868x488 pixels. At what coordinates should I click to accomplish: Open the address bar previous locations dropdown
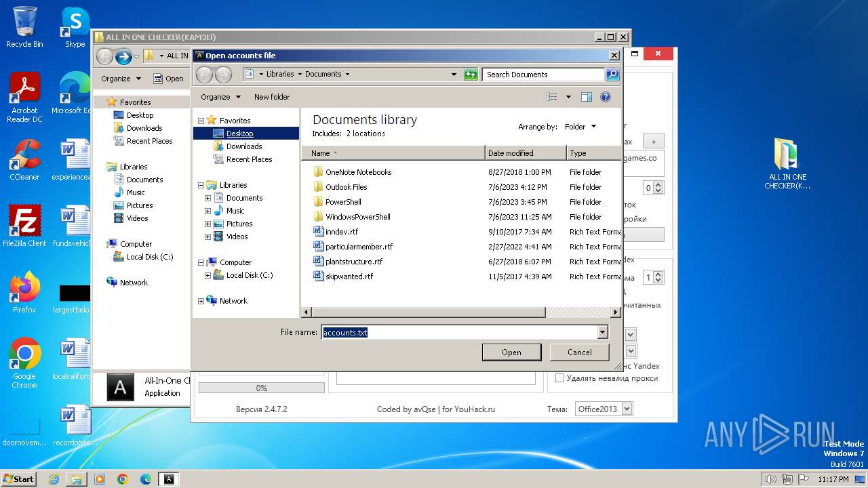454,75
